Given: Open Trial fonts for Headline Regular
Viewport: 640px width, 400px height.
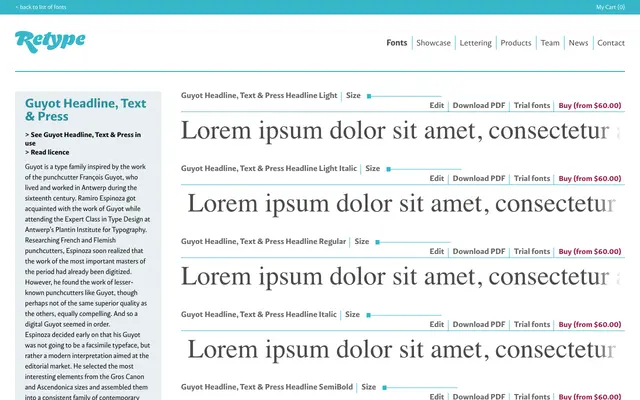Looking at the screenshot, I should click(x=532, y=251).
